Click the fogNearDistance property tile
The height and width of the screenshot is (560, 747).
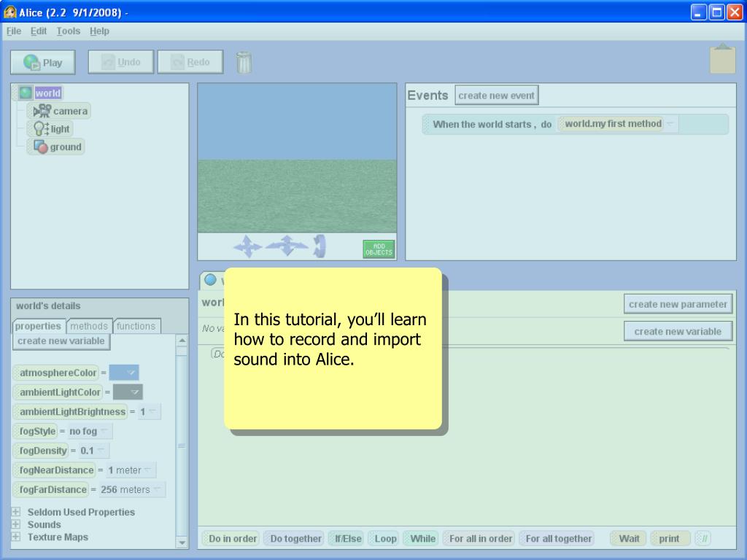[x=54, y=470]
